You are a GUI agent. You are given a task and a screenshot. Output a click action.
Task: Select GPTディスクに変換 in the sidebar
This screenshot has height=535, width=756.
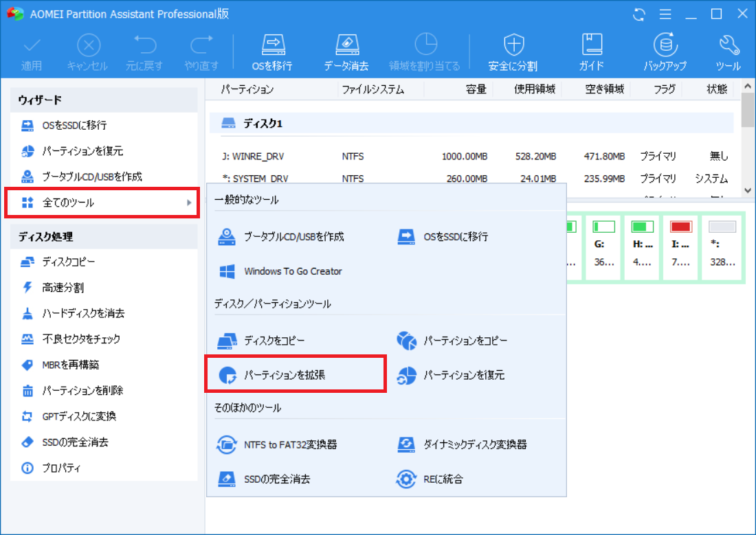click(104, 416)
